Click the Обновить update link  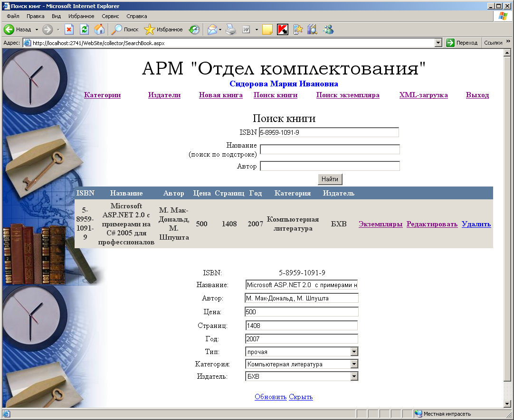[270, 397]
